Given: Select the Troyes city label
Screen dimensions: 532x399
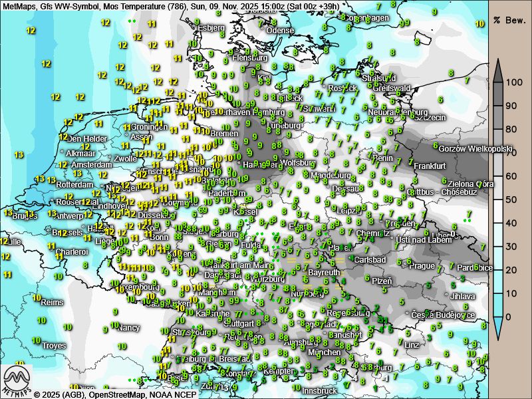Looking at the screenshot, I should coord(54,346).
